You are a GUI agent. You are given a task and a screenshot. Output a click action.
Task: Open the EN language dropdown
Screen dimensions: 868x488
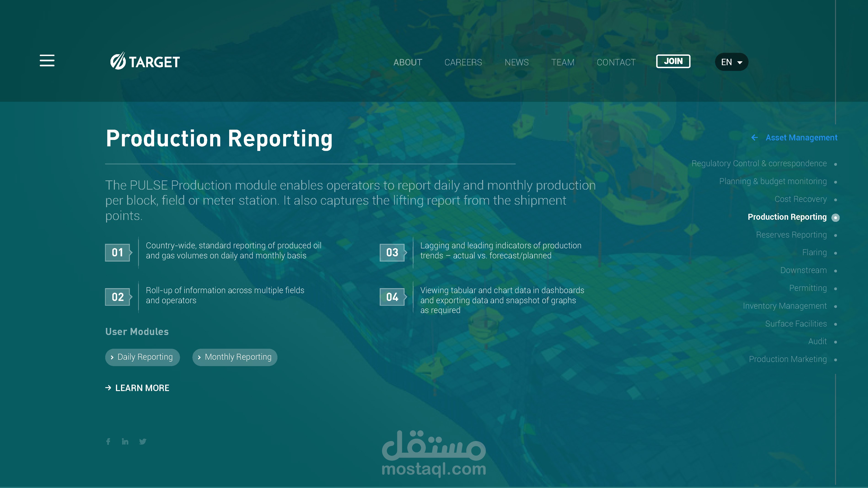[731, 62]
